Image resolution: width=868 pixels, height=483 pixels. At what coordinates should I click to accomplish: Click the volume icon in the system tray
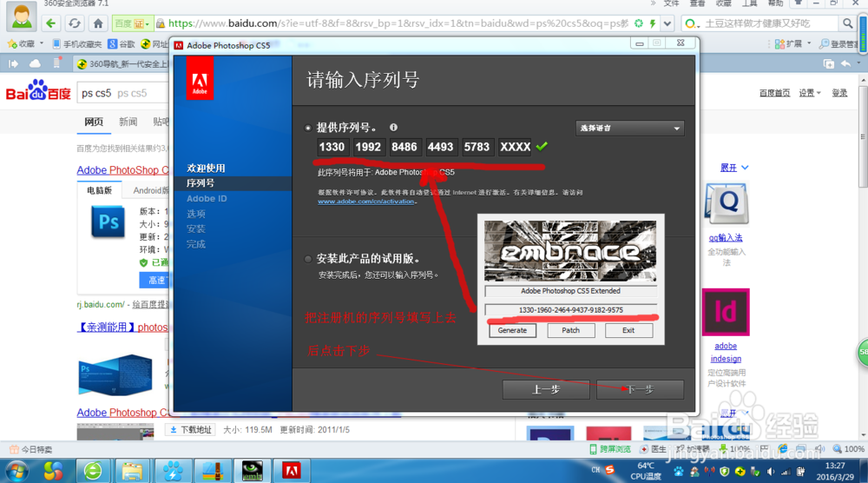770,472
